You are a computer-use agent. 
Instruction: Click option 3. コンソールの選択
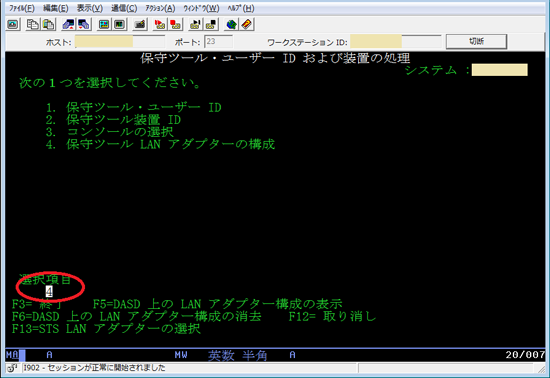coord(109,132)
